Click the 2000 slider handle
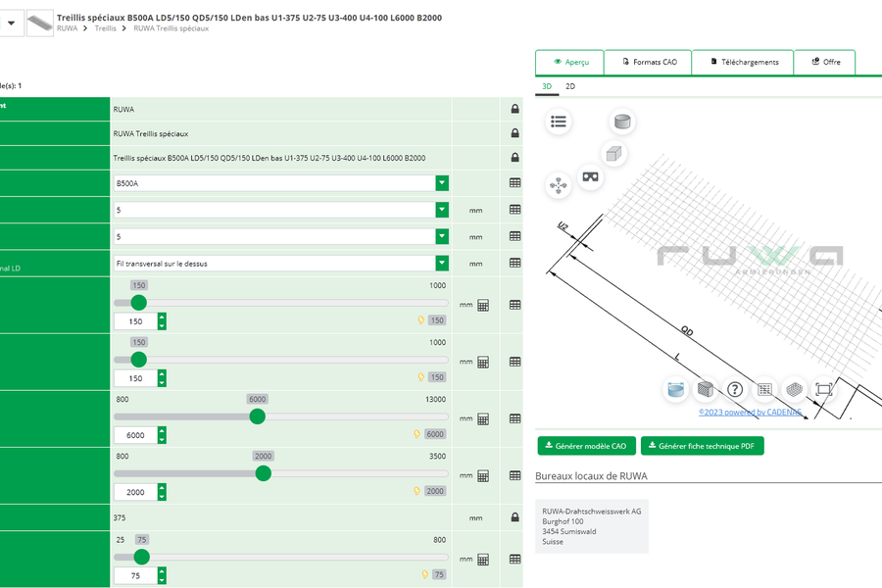This screenshot has width=882, height=588. click(263, 473)
